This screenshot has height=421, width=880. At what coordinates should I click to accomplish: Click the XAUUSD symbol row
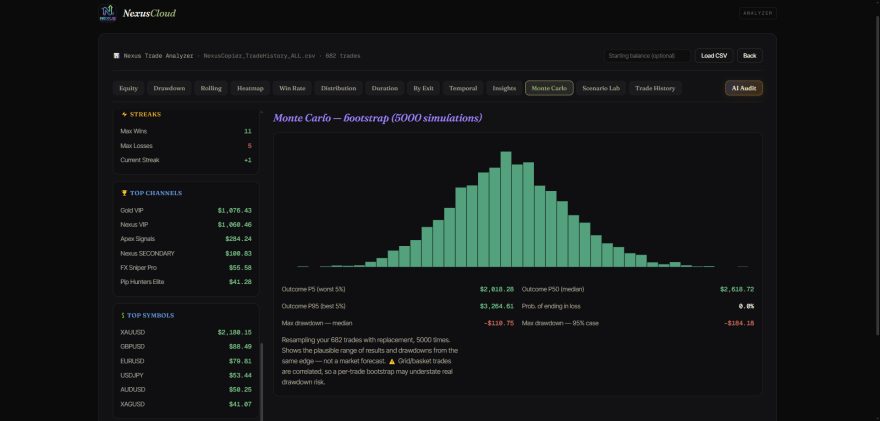(x=186, y=332)
